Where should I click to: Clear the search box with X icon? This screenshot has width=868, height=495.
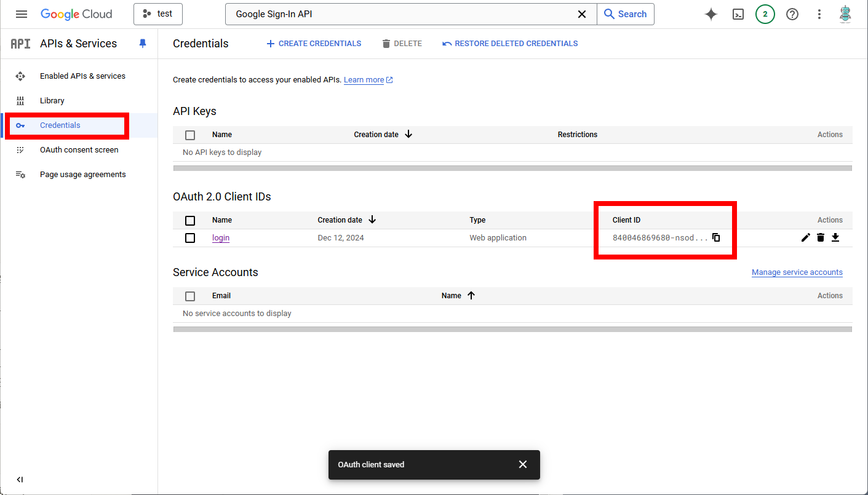coord(581,14)
